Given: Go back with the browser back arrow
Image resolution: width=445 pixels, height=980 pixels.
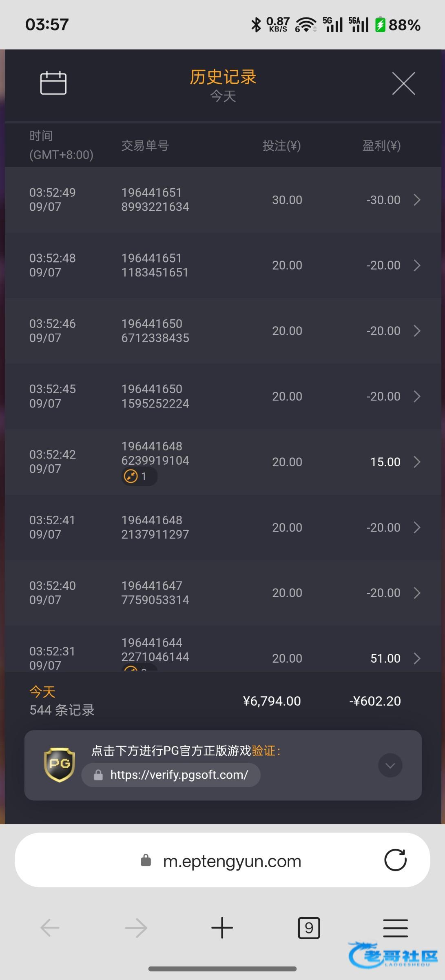Looking at the screenshot, I should point(50,928).
